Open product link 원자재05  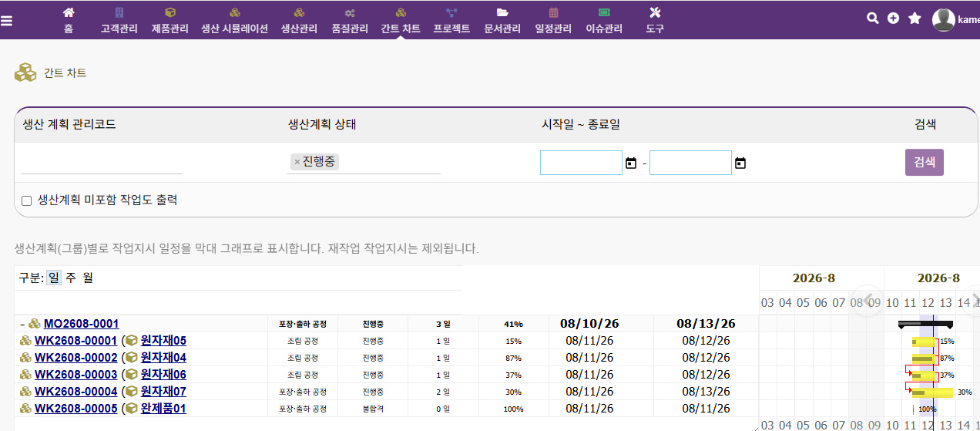(163, 341)
